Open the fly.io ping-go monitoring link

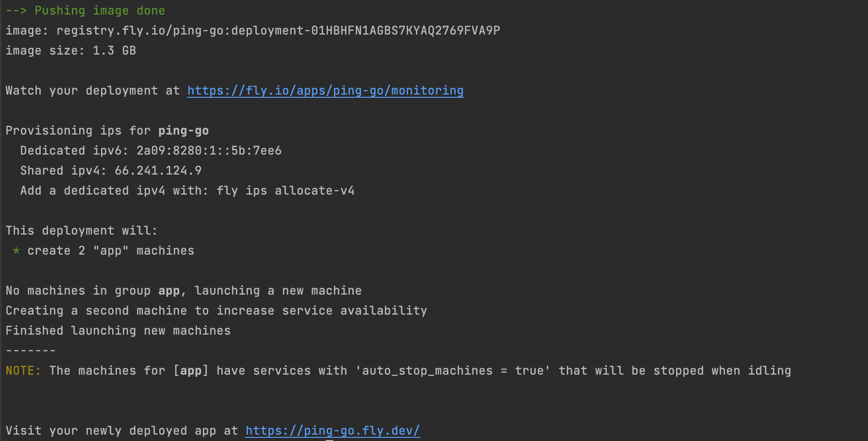coord(325,90)
